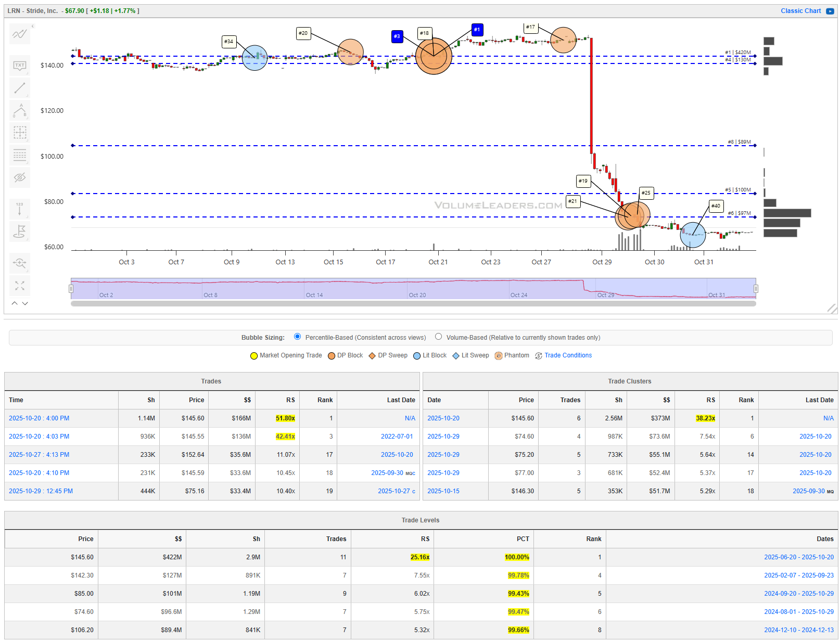The width and height of the screenshot is (840, 641).
Task: Open the Trade Conditions link
Action: coord(568,355)
